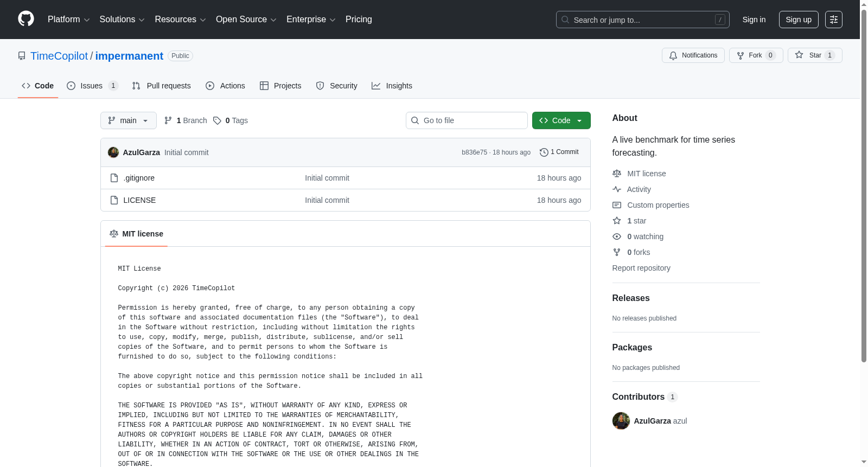Click the Notifications button
Image resolution: width=868 pixels, height=467 pixels.
693,55
